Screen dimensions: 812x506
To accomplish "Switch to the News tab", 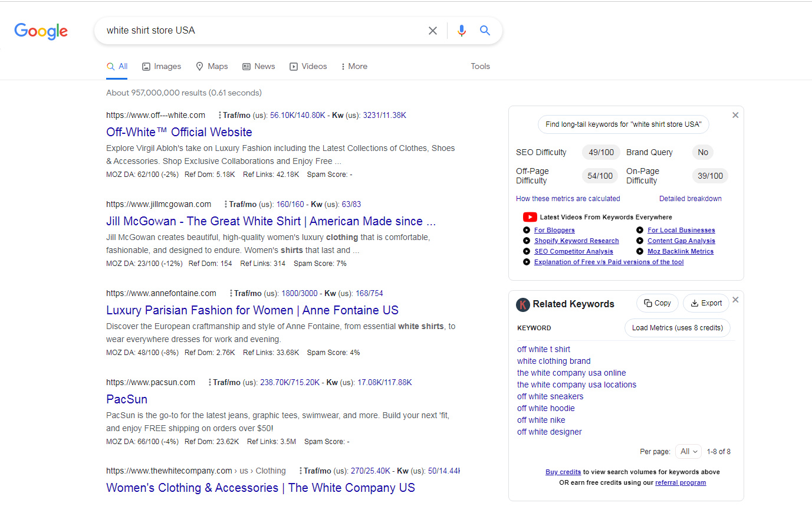I will (x=259, y=67).
